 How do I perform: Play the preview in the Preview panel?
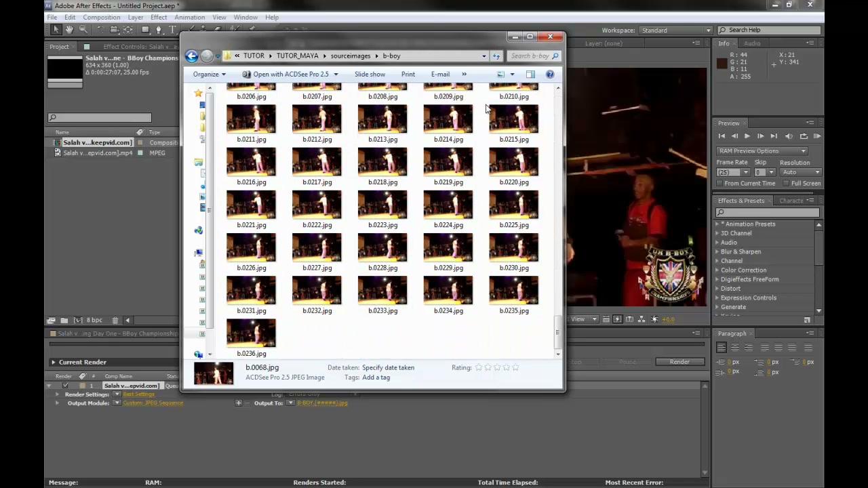pos(747,136)
